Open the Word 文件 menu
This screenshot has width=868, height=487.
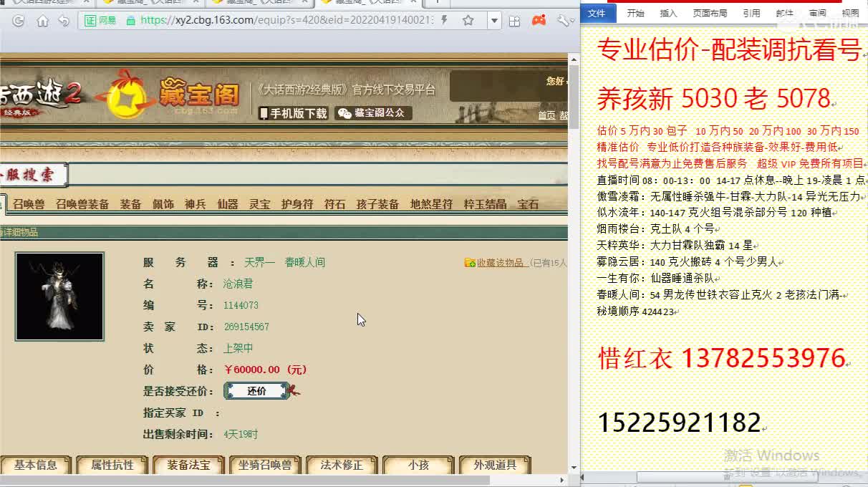tap(597, 13)
